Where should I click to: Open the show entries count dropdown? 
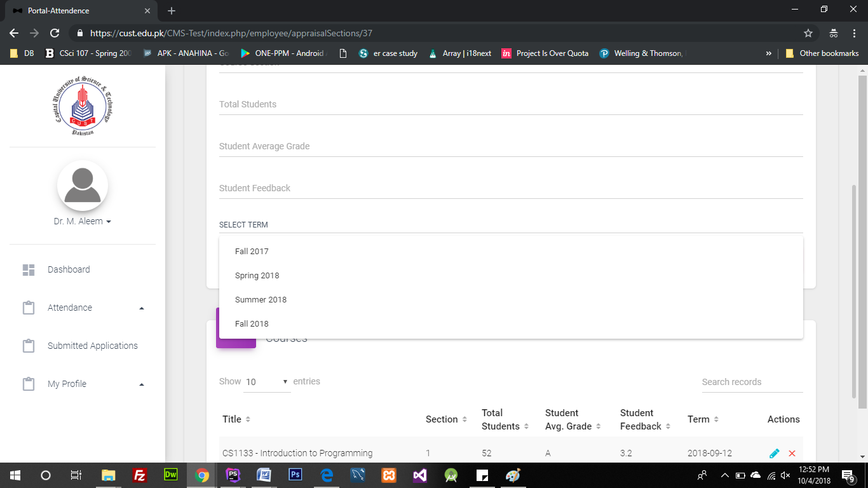tap(267, 382)
